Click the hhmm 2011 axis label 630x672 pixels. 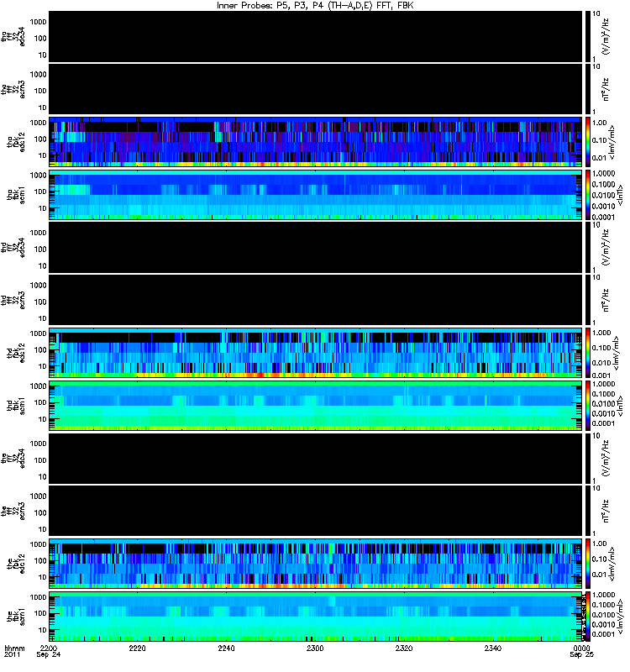click(14, 654)
